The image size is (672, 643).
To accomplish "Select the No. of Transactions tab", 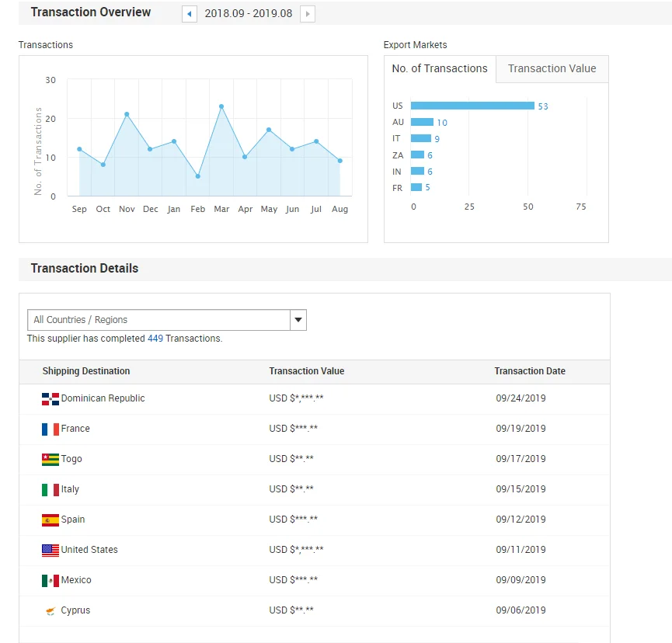I will coord(440,68).
